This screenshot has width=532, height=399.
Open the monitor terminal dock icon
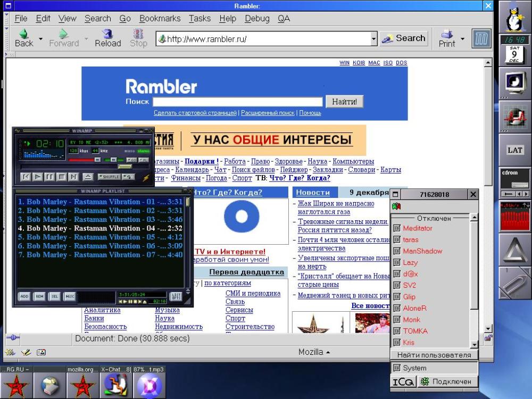tap(515, 83)
